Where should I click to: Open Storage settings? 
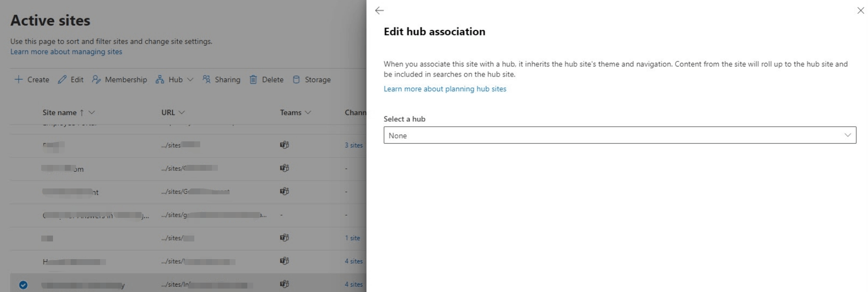[312, 80]
